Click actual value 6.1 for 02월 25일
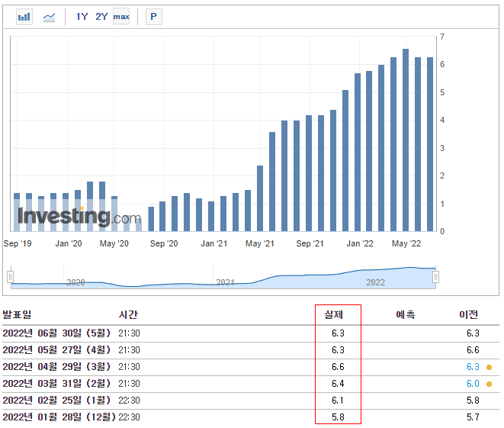Viewport: 504px width, 428px height. (x=338, y=401)
